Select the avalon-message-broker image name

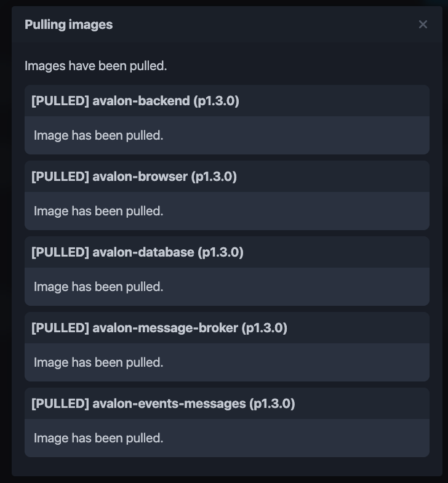point(165,328)
